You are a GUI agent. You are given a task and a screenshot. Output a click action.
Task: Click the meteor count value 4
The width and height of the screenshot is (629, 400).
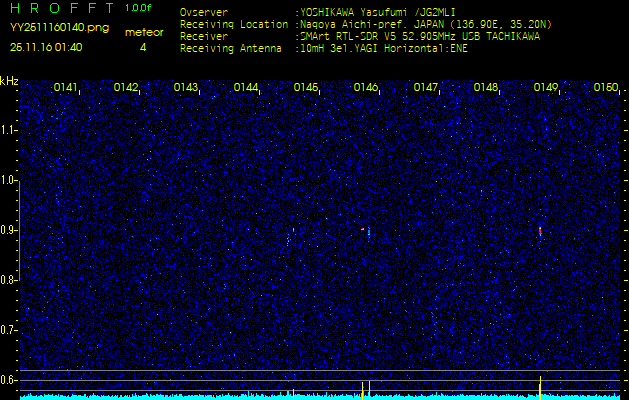point(143,47)
